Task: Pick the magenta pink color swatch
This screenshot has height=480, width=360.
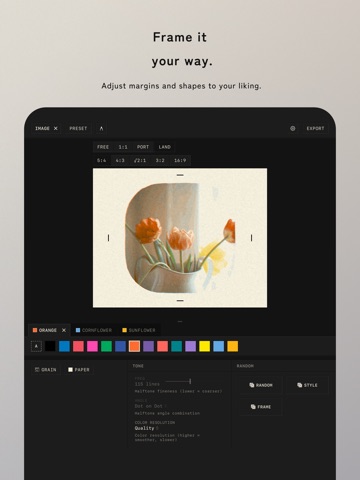Action: (92, 346)
